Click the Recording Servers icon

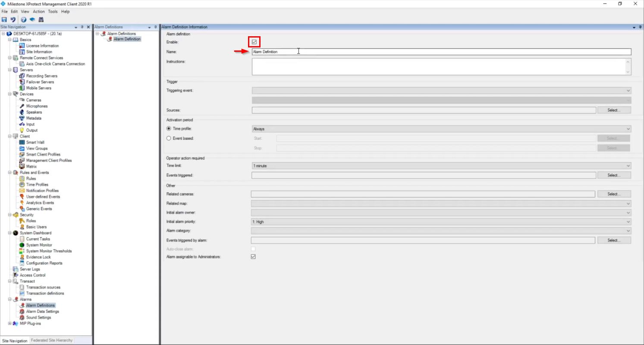[22, 76]
